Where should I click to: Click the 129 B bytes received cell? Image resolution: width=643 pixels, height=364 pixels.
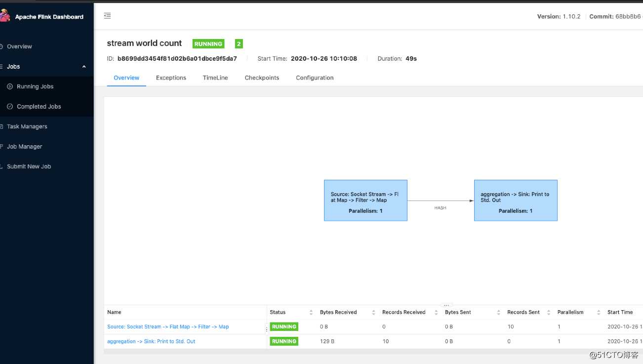(x=327, y=341)
